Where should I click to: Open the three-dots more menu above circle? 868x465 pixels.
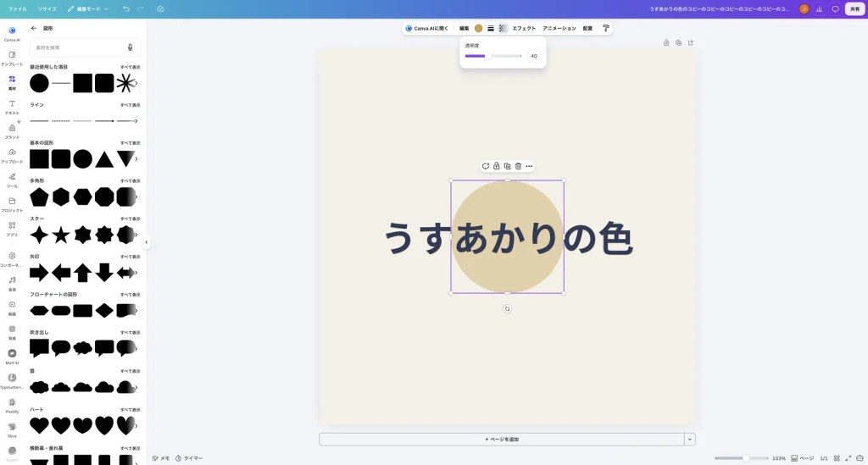529,166
